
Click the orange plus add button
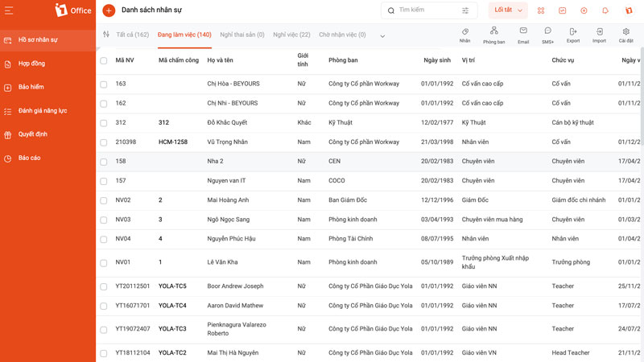tap(109, 10)
